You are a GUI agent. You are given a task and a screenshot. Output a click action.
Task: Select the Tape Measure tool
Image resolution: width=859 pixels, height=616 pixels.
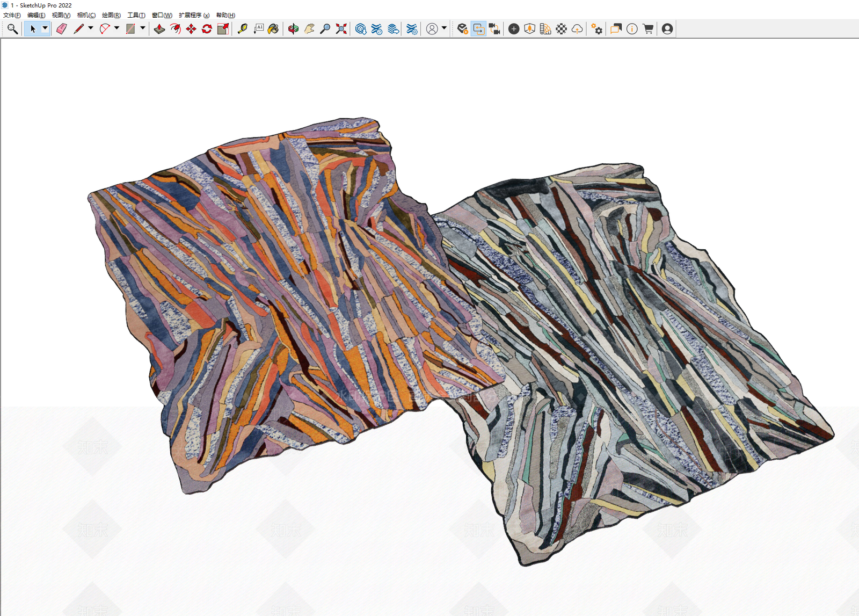(243, 29)
